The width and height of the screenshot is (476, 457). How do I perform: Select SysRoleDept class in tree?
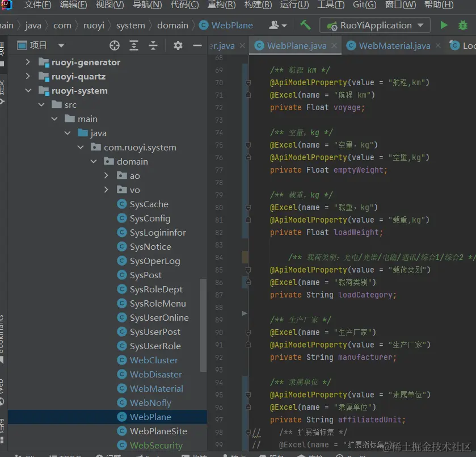(156, 290)
